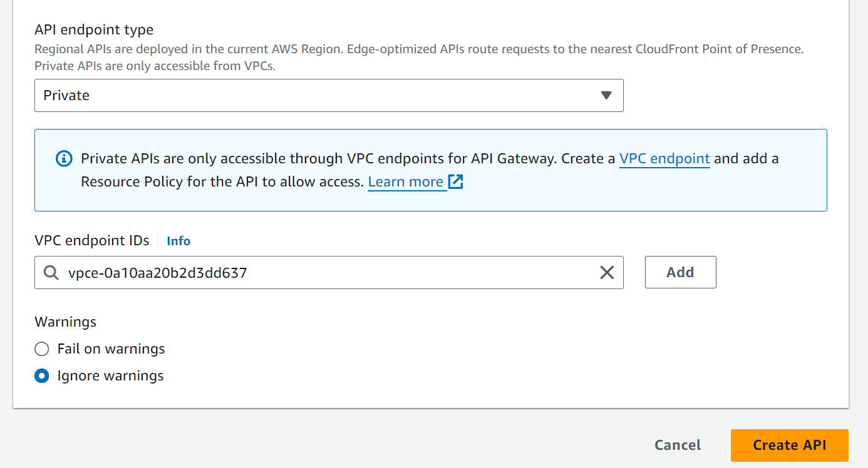Viewport: 868px width, 468px height.
Task: Select the Ignore warnings radio button
Action: pos(41,375)
